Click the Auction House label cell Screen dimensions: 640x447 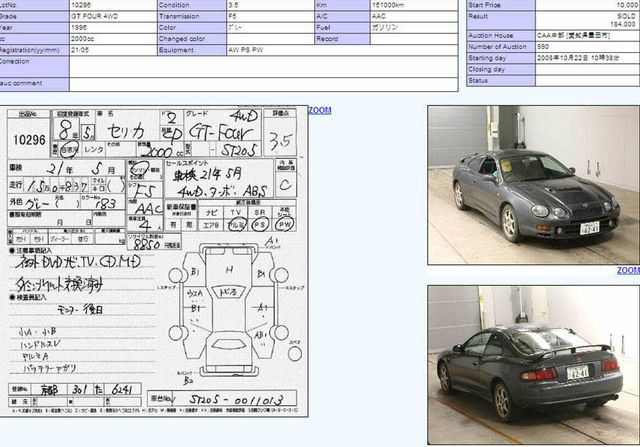(501, 36)
